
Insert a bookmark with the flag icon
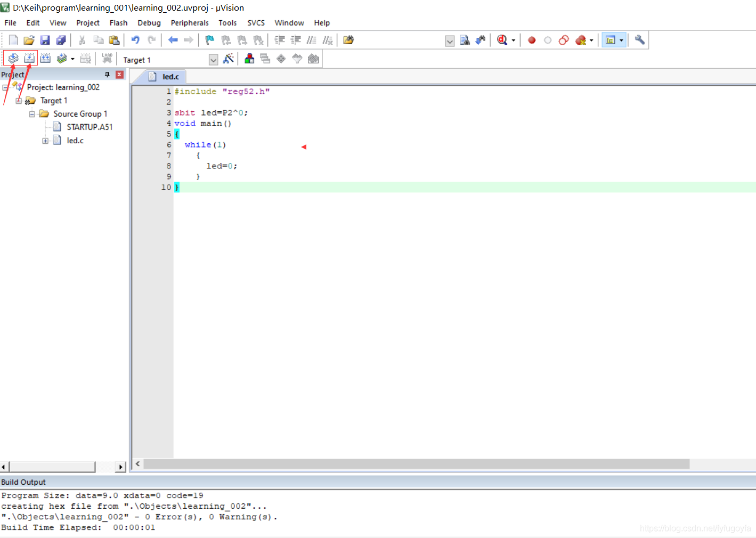210,40
